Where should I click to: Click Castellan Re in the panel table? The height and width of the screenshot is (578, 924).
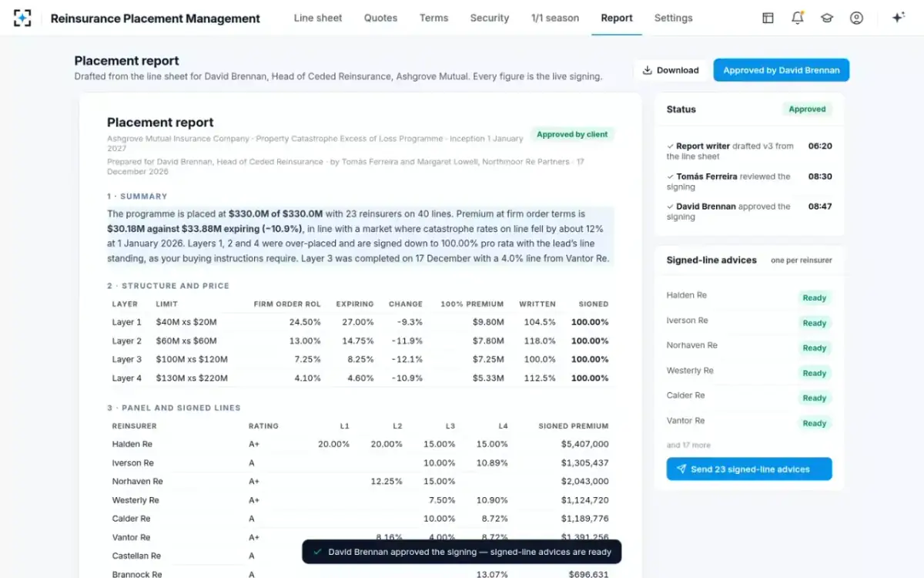pyautogui.click(x=136, y=556)
